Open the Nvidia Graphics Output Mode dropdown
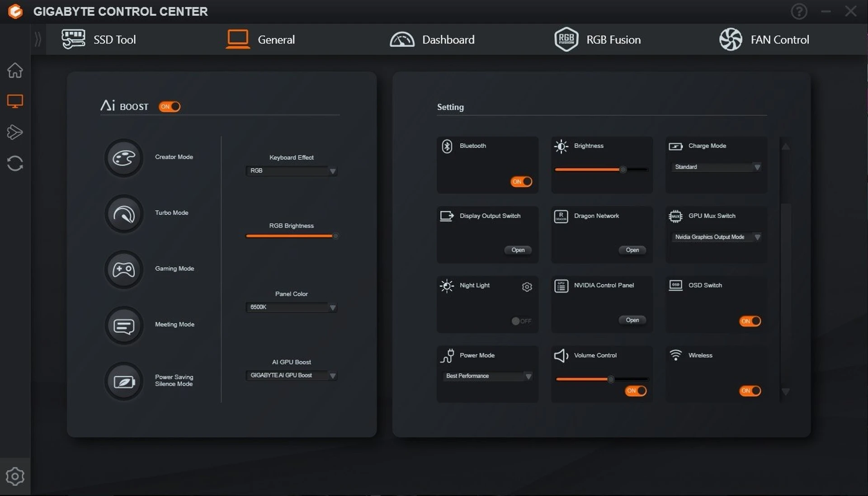Viewport: 868px width, 496px height. tap(716, 237)
